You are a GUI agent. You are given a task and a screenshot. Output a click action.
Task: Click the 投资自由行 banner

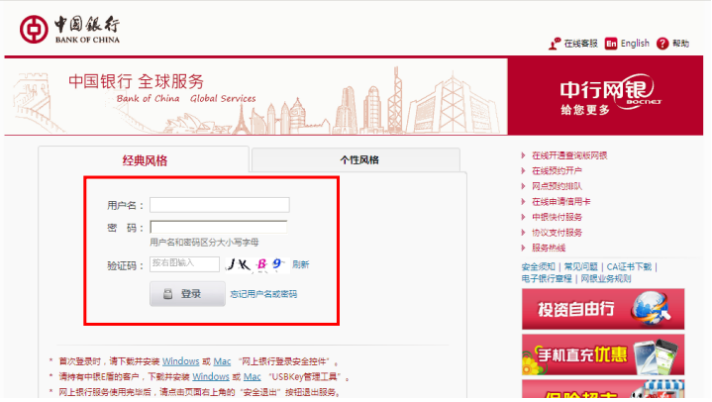[603, 309]
